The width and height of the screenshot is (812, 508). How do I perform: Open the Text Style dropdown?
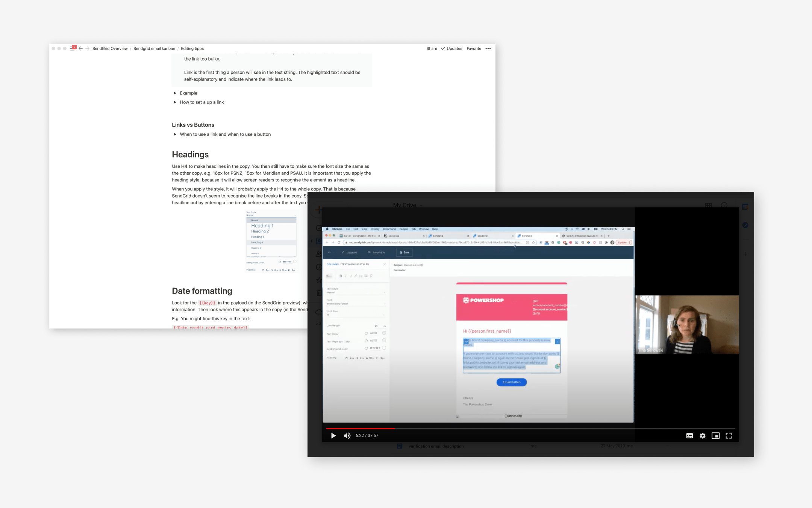point(384,292)
